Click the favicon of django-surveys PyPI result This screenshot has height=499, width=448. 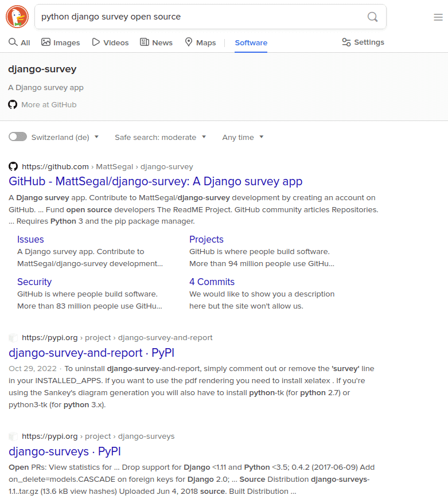coord(13,436)
